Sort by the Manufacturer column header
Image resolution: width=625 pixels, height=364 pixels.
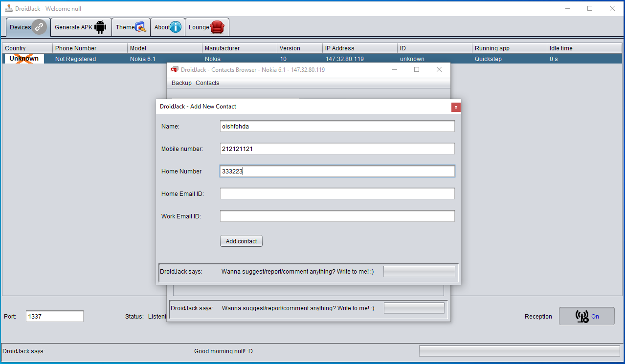[x=240, y=48]
